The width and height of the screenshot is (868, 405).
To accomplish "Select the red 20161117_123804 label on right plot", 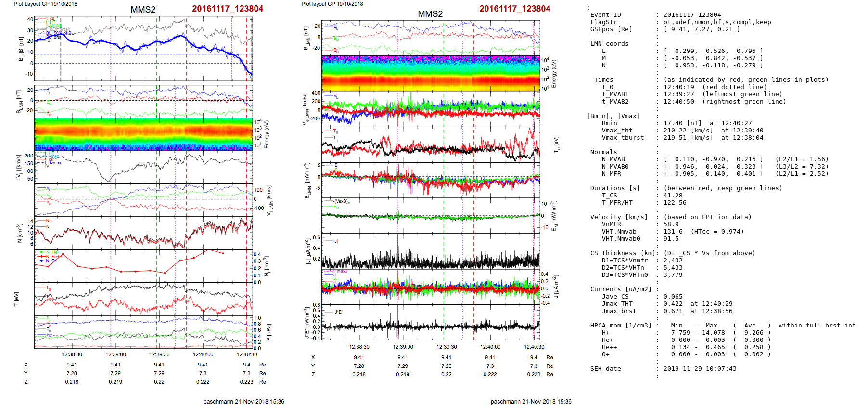I will (x=515, y=9).
